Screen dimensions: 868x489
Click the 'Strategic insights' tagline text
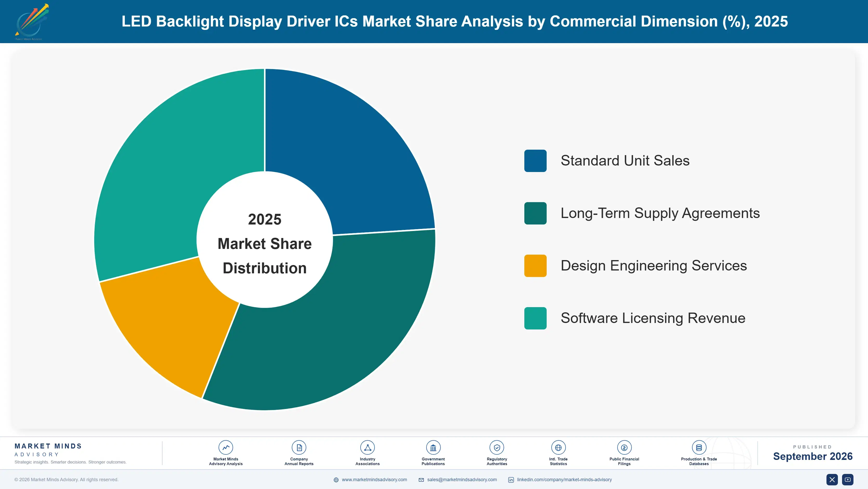coord(70,462)
